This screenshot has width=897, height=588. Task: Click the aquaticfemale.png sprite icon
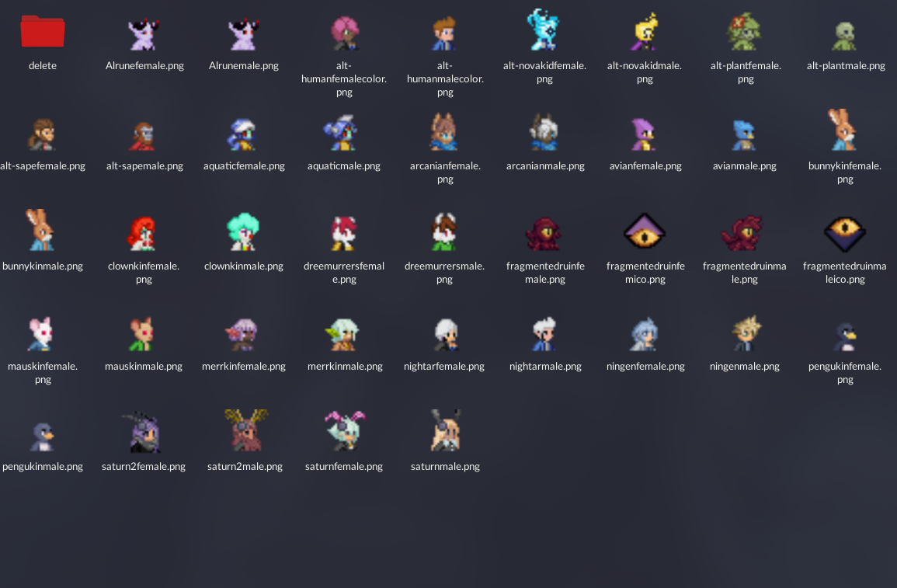tap(242, 134)
